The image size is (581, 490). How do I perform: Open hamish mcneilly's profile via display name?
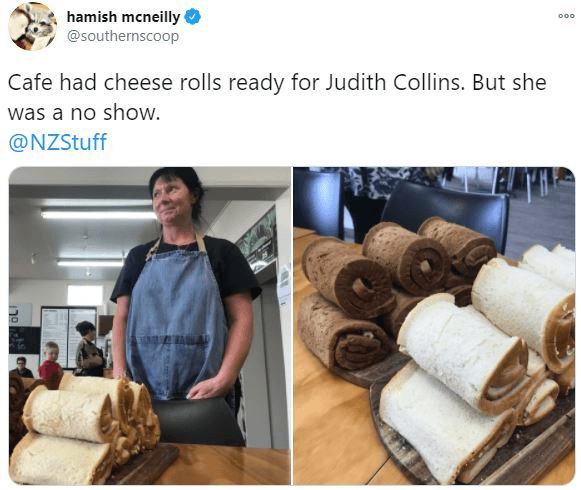click(x=123, y=17)
